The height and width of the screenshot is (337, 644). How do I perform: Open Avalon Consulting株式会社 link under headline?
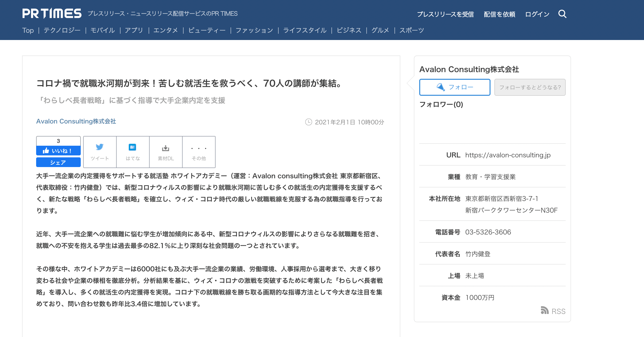pos(76,121)
